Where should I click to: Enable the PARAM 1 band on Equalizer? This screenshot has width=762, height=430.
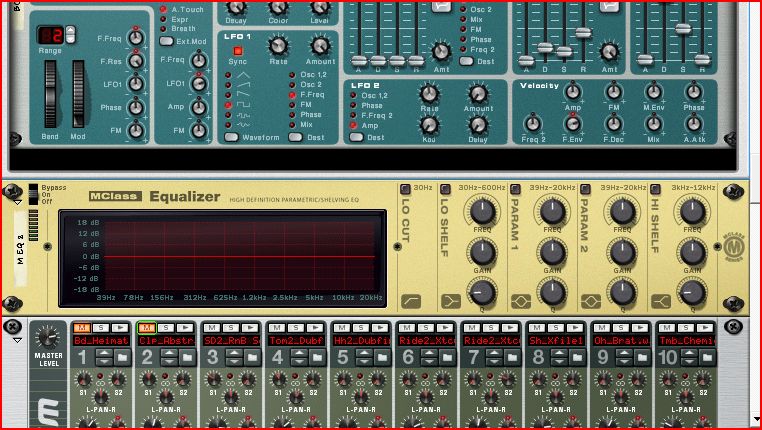pyautogui.click(x=515, y=189)
